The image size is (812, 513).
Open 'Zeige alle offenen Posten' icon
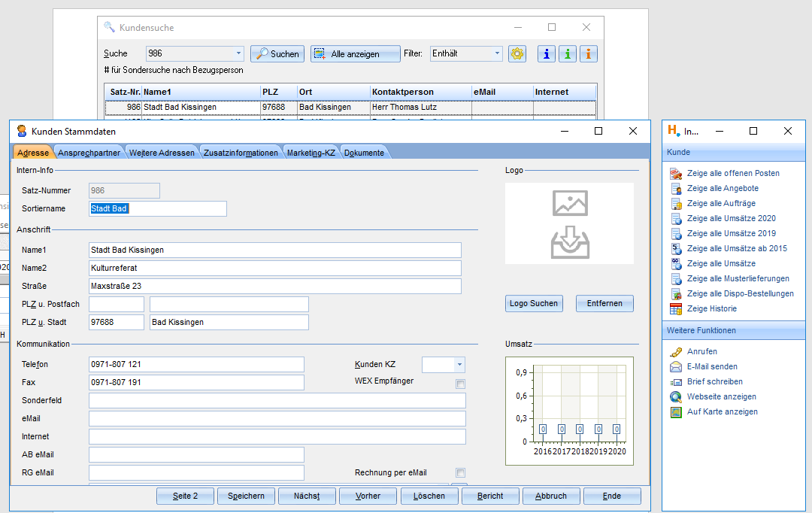[676, 174]
